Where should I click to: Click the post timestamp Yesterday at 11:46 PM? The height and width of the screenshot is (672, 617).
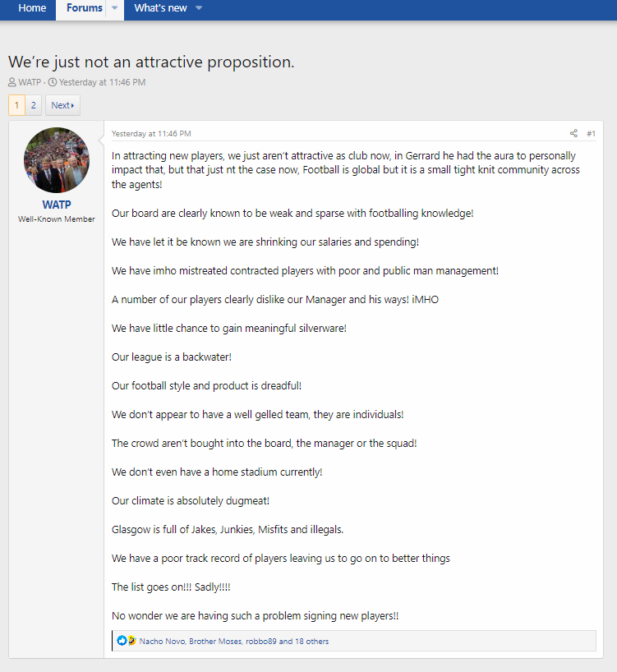click(x=151, y=134)
